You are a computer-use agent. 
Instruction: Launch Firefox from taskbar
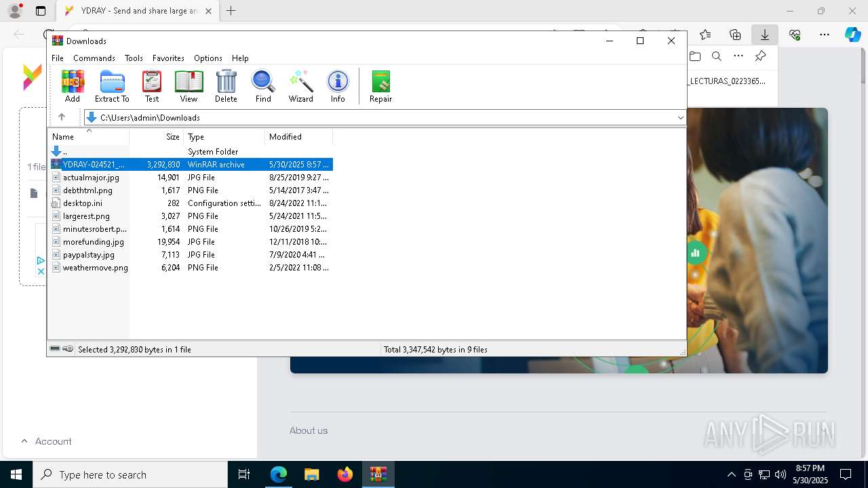click(344, 474)
